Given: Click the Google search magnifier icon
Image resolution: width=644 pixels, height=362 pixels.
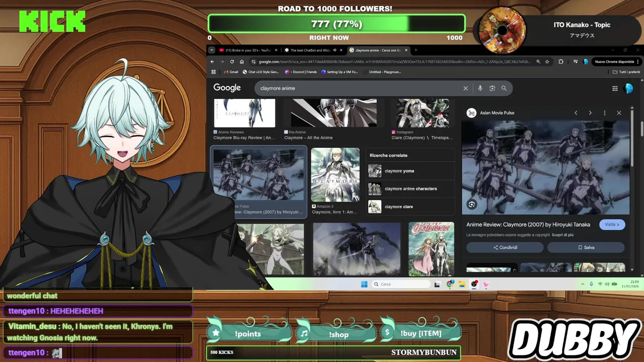Looking at the screenshot, I should coord(504,88).
